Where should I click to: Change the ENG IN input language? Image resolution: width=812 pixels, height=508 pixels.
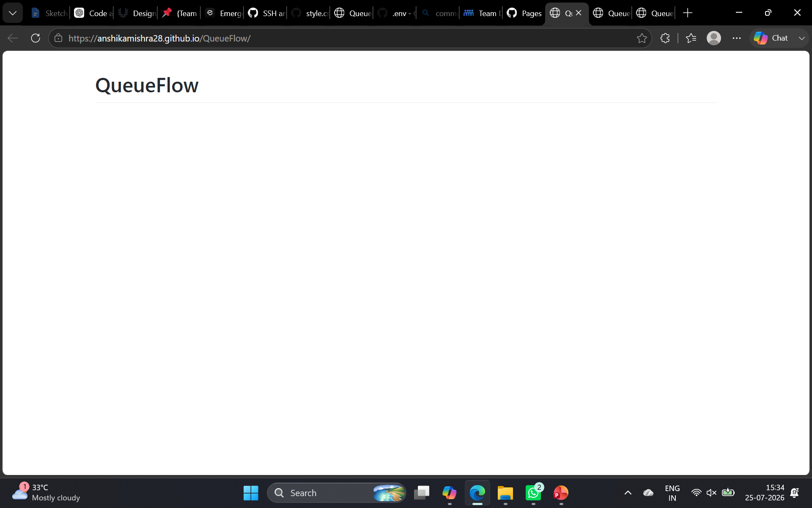tap(672, 493)
